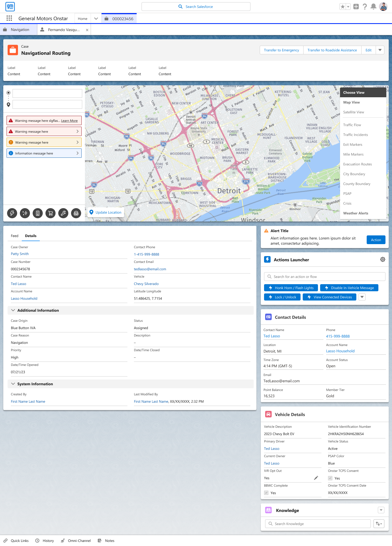Switch to the Details tab
Image resolution: width=392 pixels, height=546 pixels.
31,236
